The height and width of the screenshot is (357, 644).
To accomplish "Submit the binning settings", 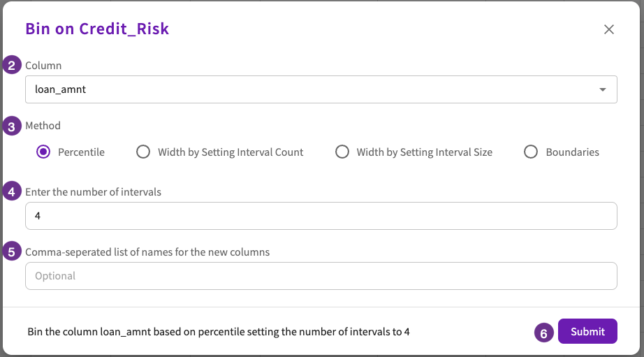I will (x=587, y=331).
